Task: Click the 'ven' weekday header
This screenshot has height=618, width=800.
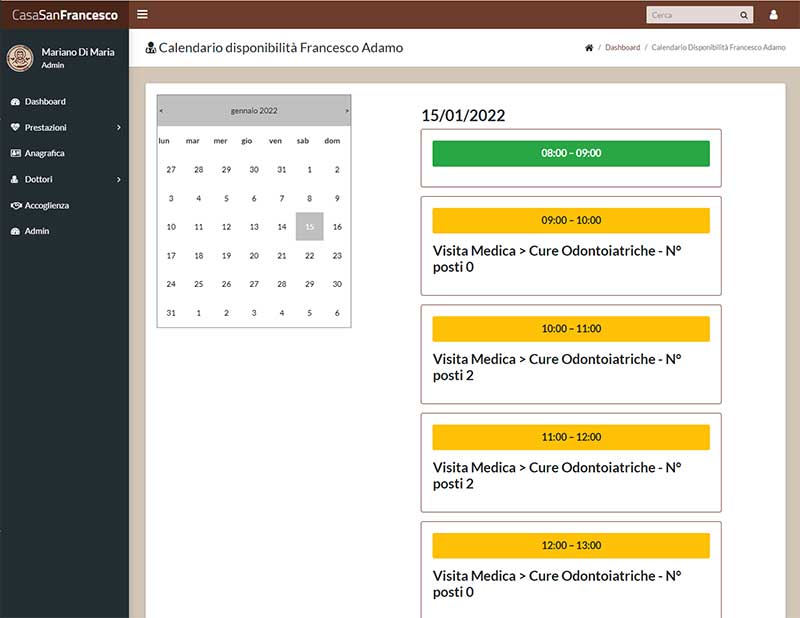Action: [276, 141]
